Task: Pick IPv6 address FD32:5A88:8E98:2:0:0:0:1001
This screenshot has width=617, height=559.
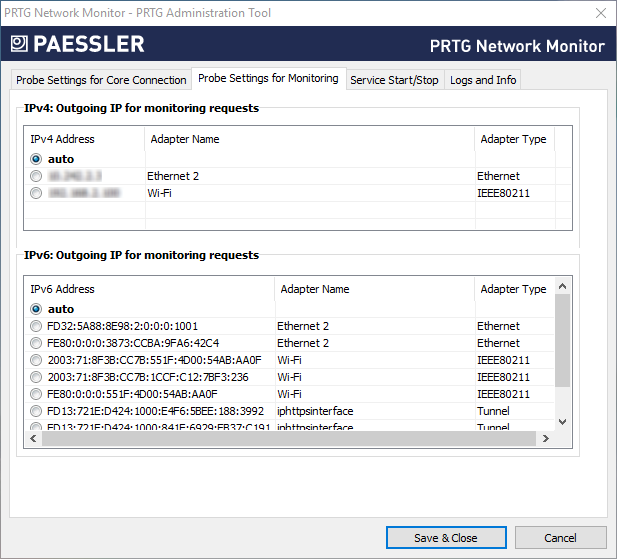Action: pos(37,326)
